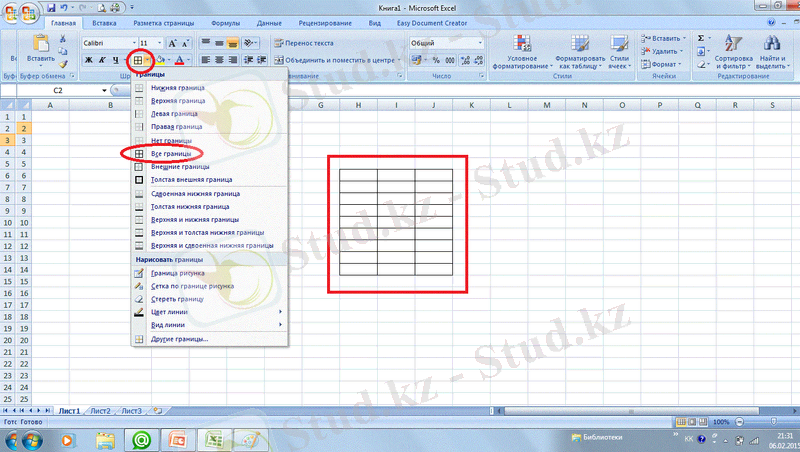Click the font color red A swatch

click(x=177, y=60)
